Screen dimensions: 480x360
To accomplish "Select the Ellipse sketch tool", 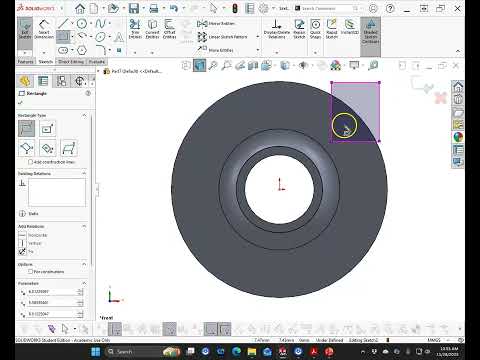I will pyautogui.click(x=100, y=37).
